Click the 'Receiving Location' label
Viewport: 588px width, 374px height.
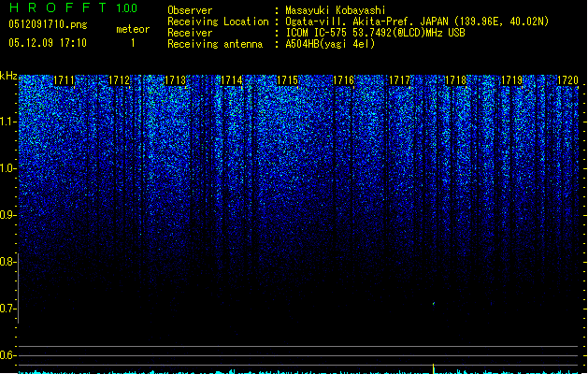click(218, 22)
